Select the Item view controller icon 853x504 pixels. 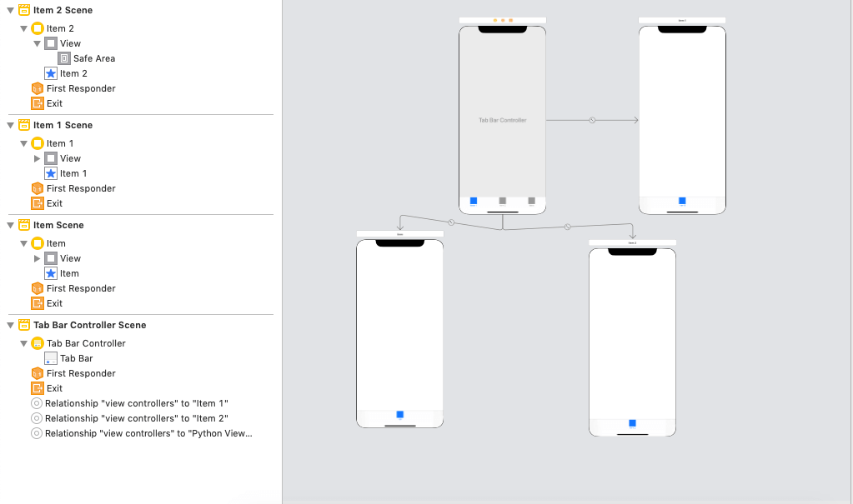coord(37,243)
